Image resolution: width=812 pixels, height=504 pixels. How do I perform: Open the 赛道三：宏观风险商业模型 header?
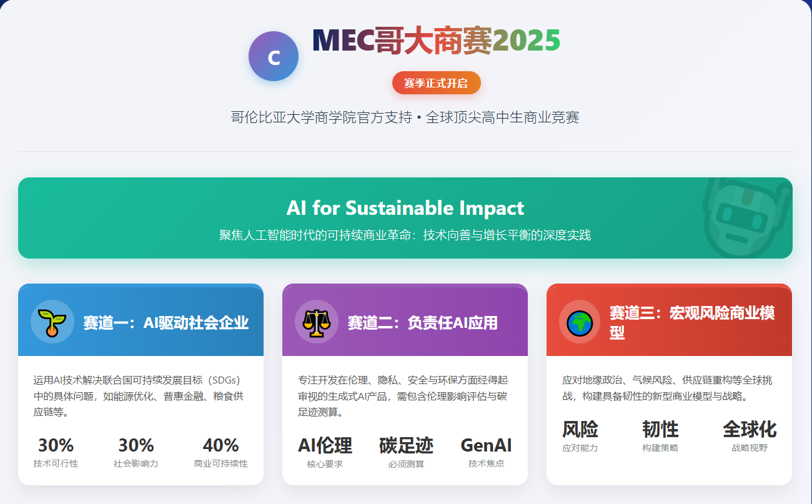692,322
